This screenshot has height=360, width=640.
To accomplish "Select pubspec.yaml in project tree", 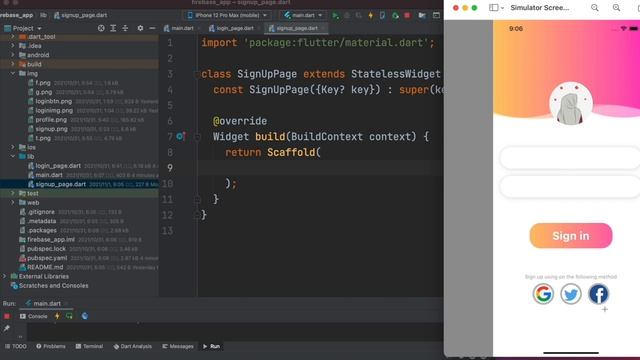I will [47, 258].
